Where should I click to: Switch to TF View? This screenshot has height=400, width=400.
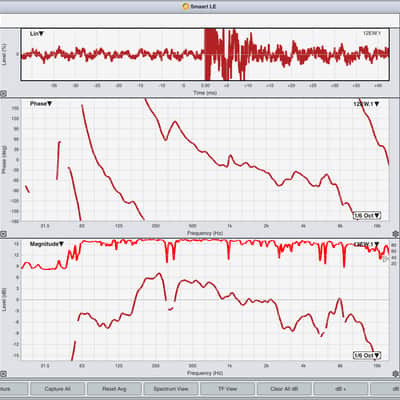click(227, 389)
